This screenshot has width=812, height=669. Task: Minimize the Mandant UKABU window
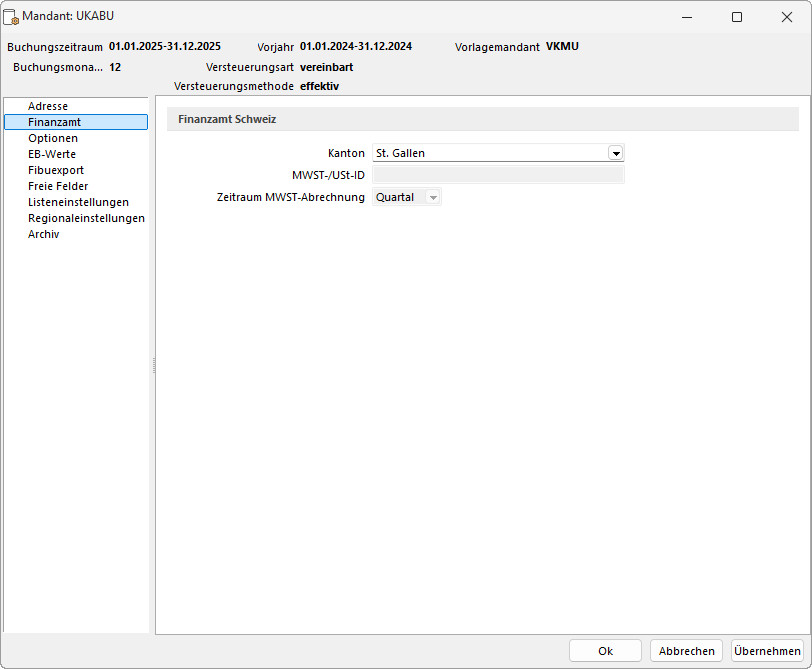[687, 17]
